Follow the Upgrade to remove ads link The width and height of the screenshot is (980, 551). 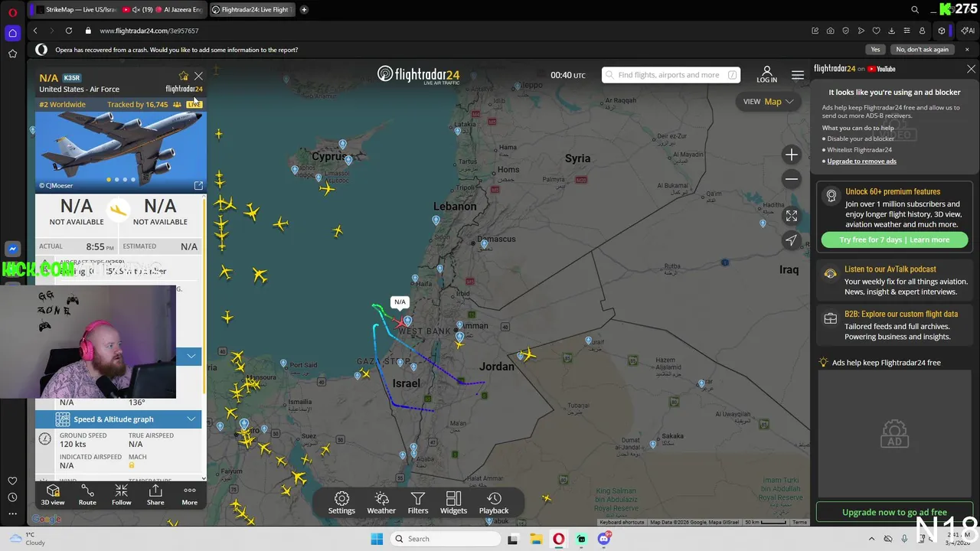click(x=861, y=161)
